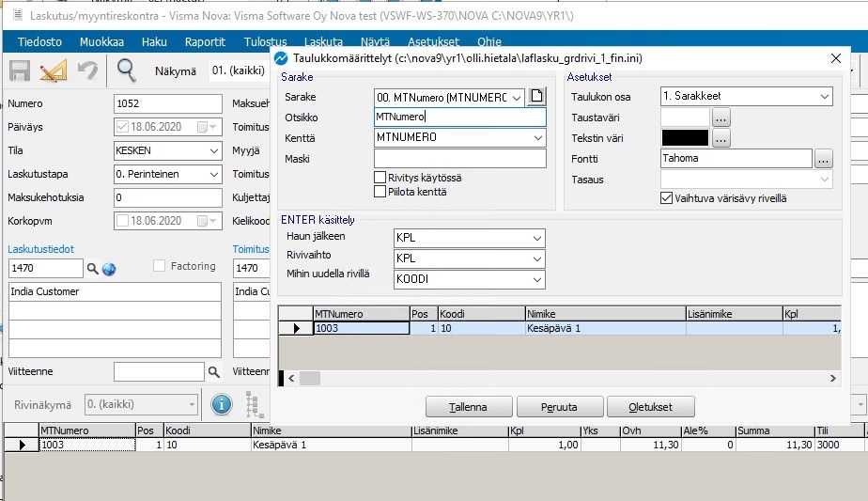The image size is (868, 501).
Task: Click the Otsikko text field
Action: pyautogui.click(x=460, y=117)
